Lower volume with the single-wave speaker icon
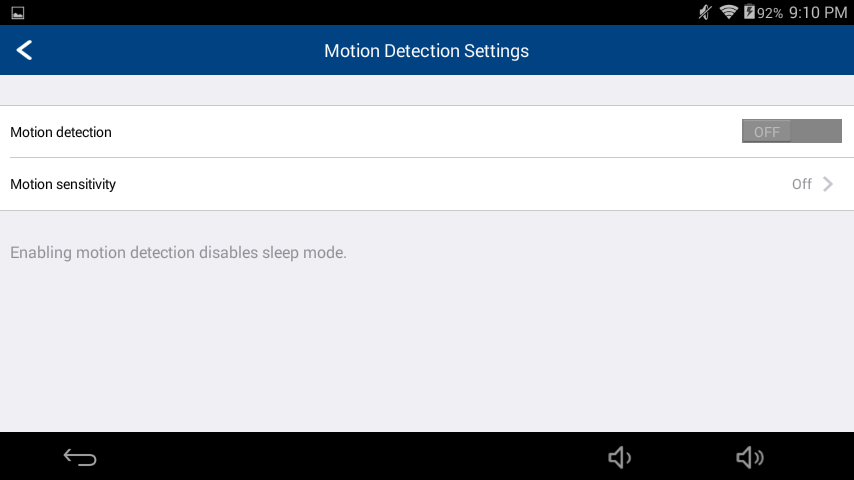Viewport: 854px width, 480px height. [x=620, y=457]
